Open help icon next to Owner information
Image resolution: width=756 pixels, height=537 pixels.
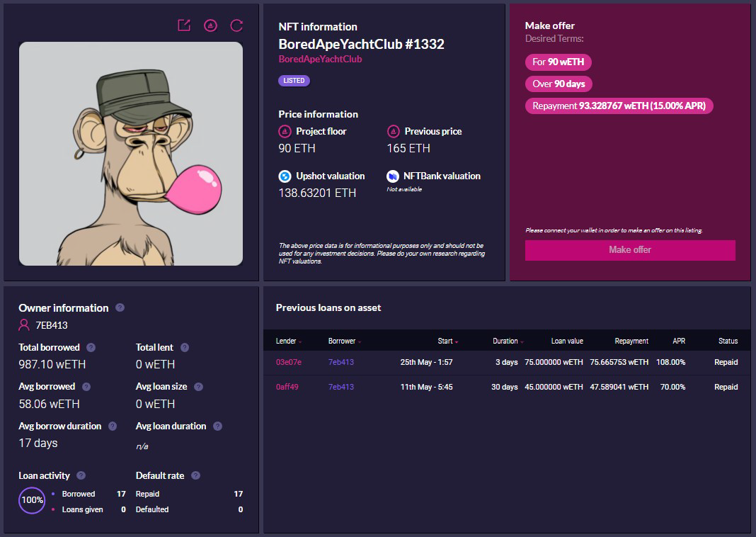(120, 307)
